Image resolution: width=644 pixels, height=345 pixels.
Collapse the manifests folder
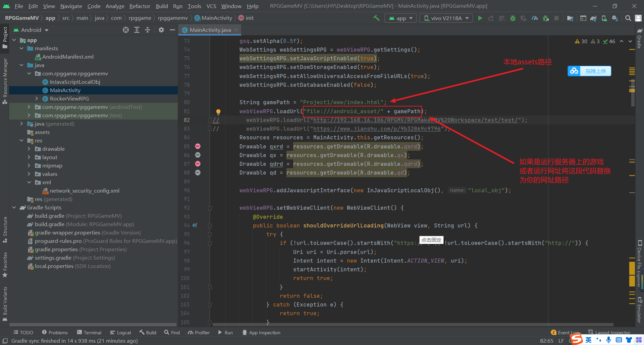(21, 49)
